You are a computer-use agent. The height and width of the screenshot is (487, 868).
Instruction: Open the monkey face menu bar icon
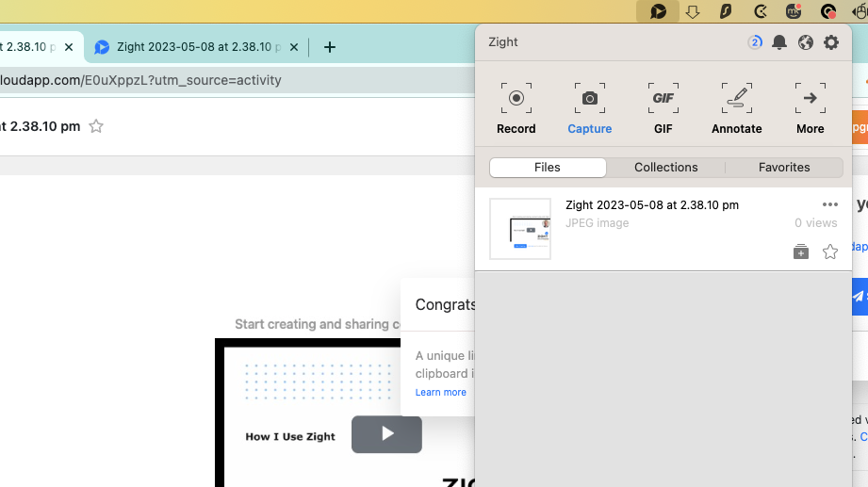pyautogui.click(x=794, y=11)
